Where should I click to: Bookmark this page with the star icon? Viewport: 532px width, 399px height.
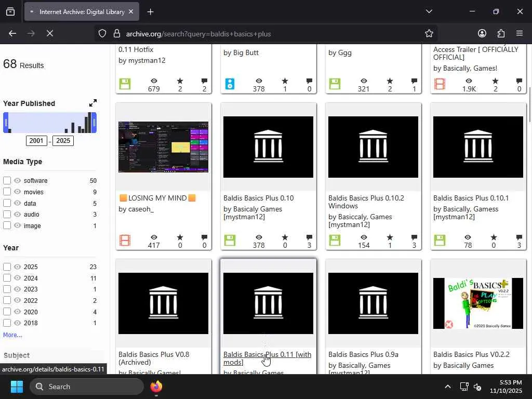coord(429,33)
